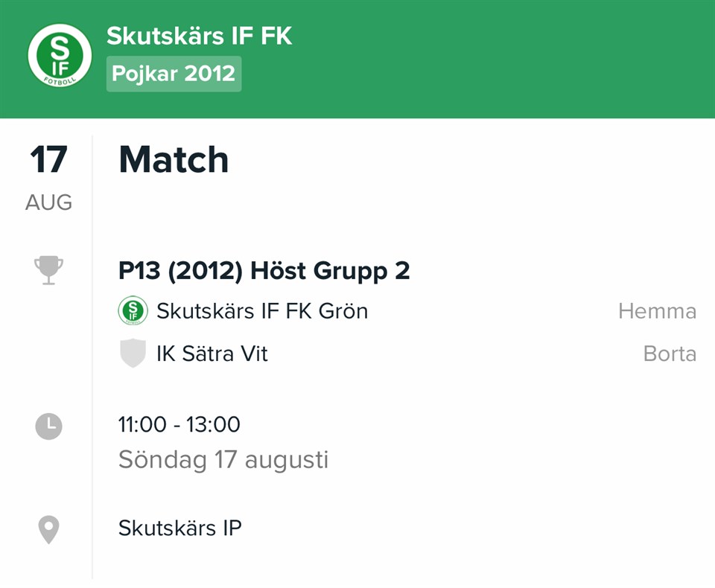
Task: Click the small green logo beside Skutskärs IF FK Grön
Action: click(133, 310)
